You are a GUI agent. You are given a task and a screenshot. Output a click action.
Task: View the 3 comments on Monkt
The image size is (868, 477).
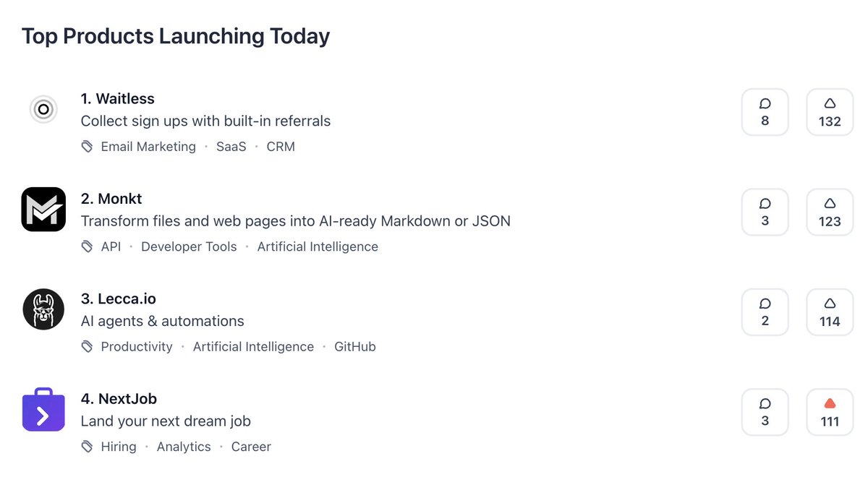tap(765, 212)
